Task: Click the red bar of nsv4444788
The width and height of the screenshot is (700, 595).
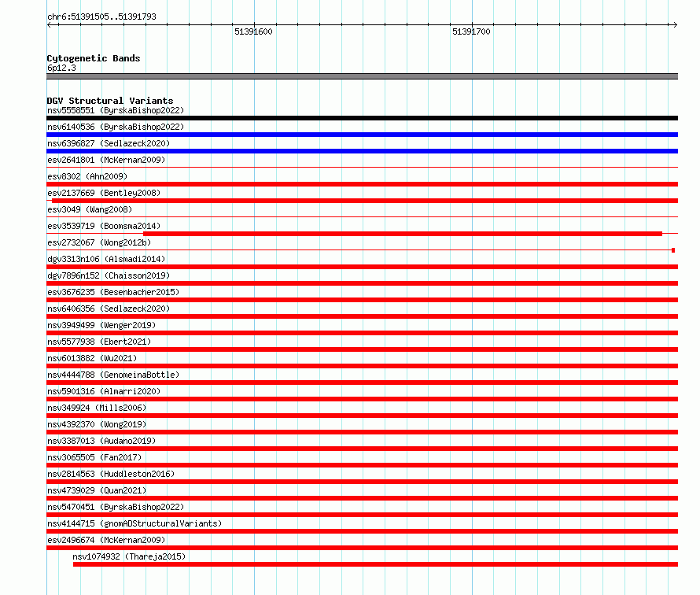Action: [362, 382]
